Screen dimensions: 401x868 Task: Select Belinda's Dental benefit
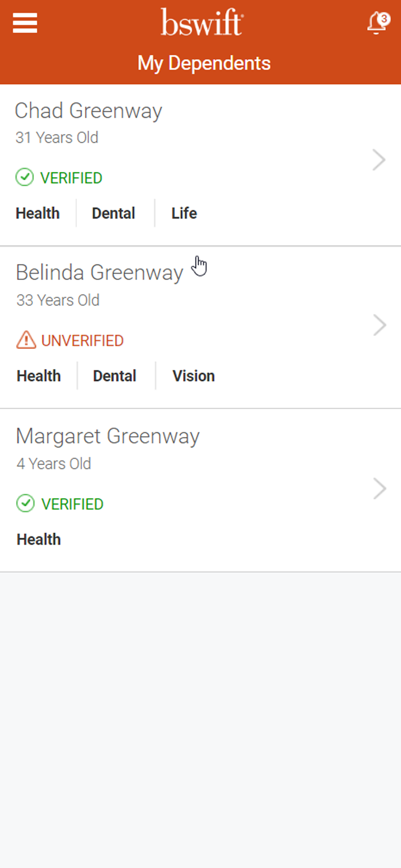click(x=115, y=376)
